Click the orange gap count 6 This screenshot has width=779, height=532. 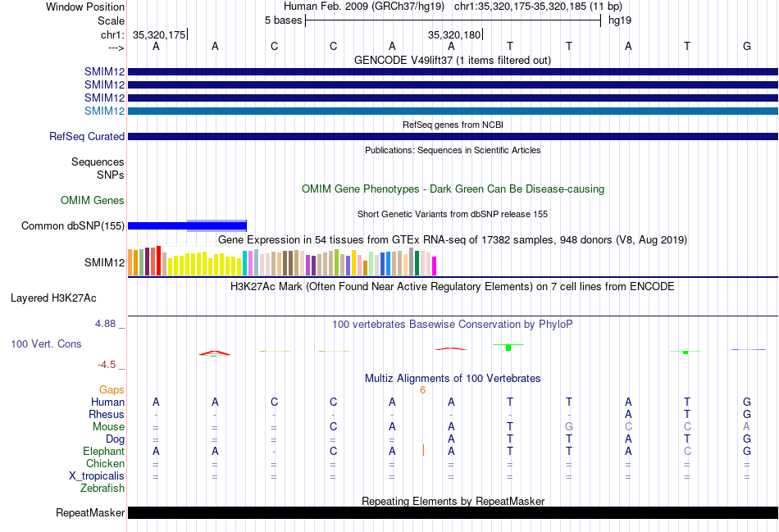(x=422, y=390)
